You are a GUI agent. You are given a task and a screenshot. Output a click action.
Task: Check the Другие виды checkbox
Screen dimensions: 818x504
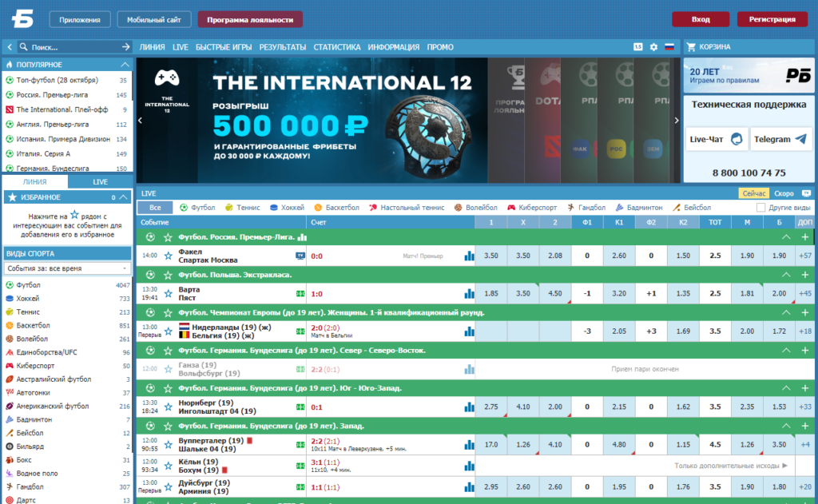[x=760, y=208]
